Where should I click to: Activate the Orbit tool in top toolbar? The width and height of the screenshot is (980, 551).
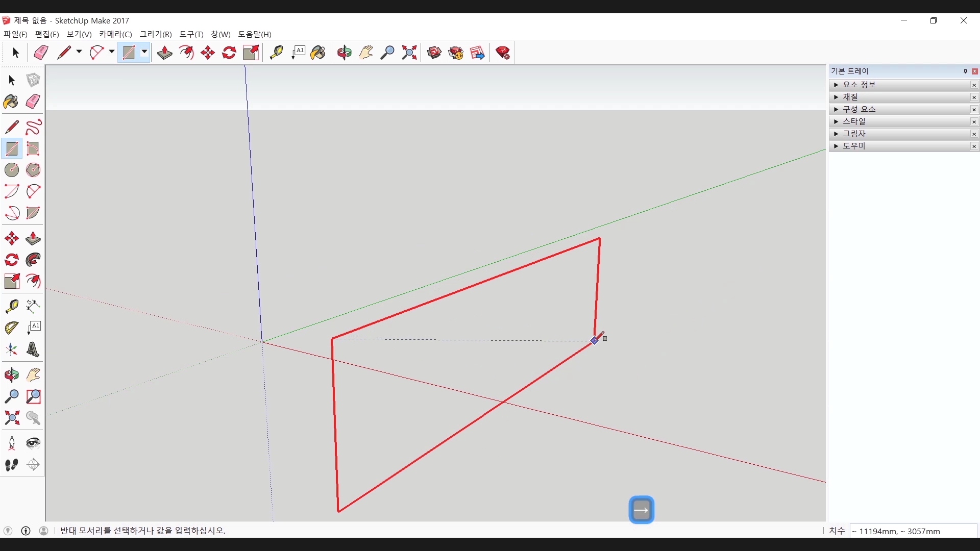tap(345, 53)
